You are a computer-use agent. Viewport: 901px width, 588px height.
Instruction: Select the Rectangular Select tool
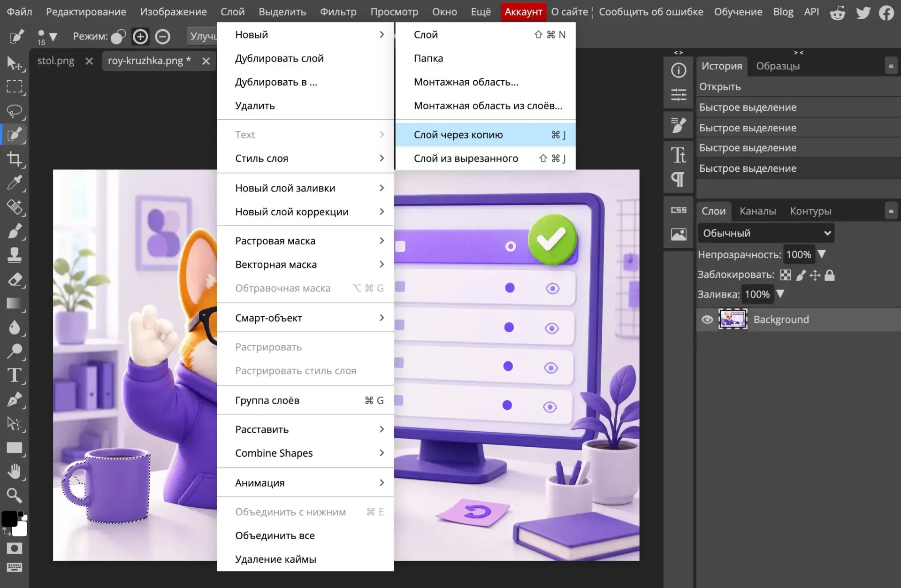(14, 87)
